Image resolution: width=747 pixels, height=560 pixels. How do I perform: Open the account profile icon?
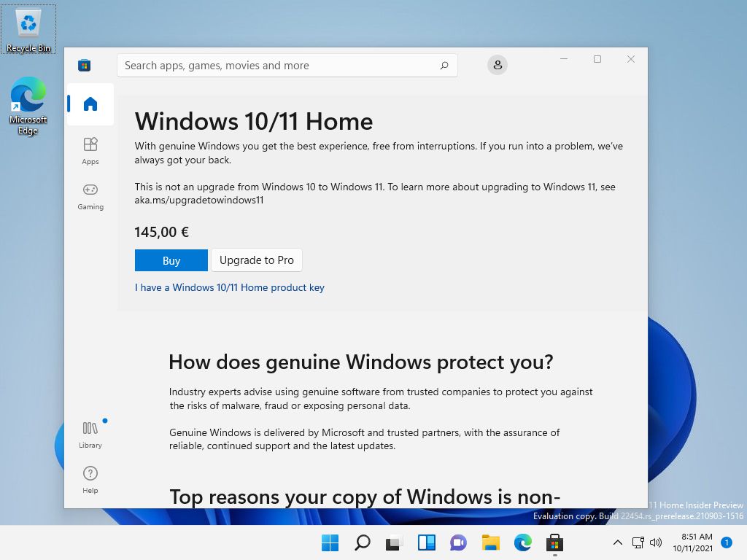[498, 65]
